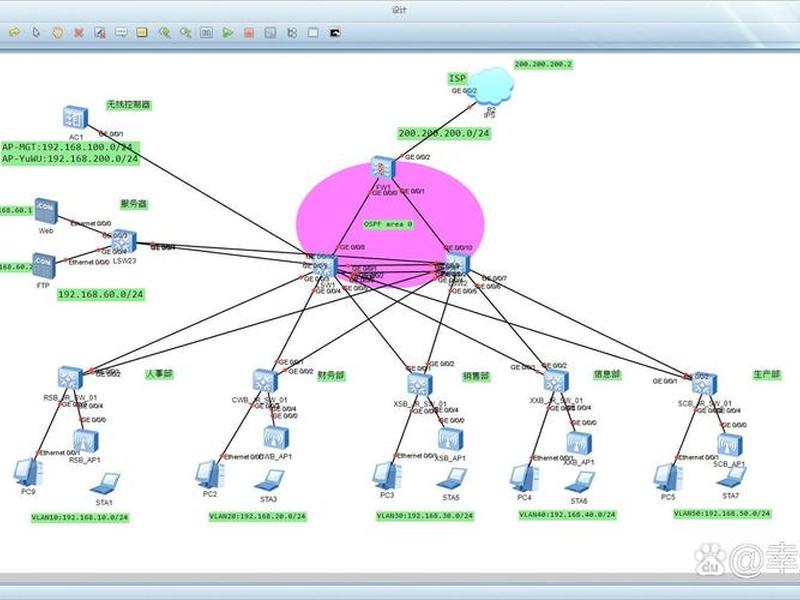
Task: Select the STA5 laptop
Action: (452, 480)
